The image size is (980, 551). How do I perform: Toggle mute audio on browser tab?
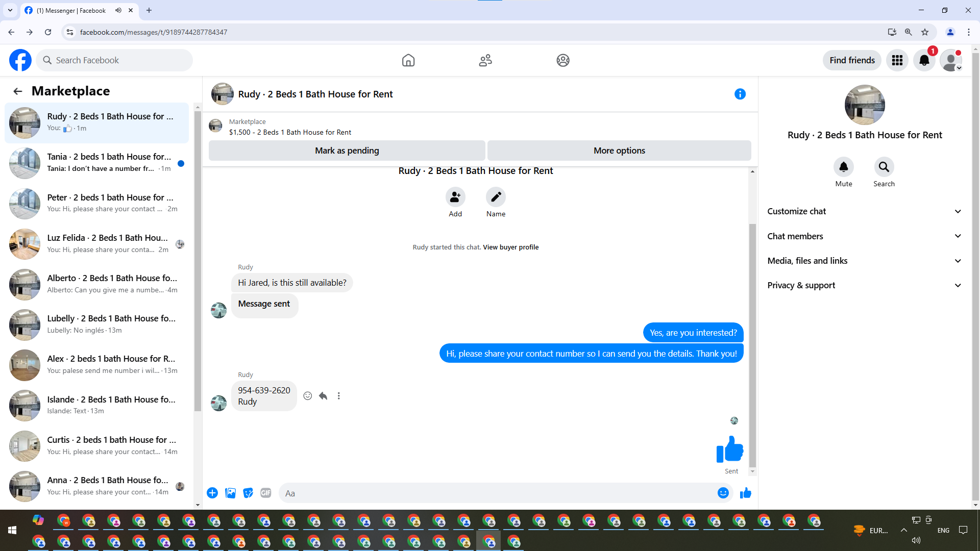[118, 10]
